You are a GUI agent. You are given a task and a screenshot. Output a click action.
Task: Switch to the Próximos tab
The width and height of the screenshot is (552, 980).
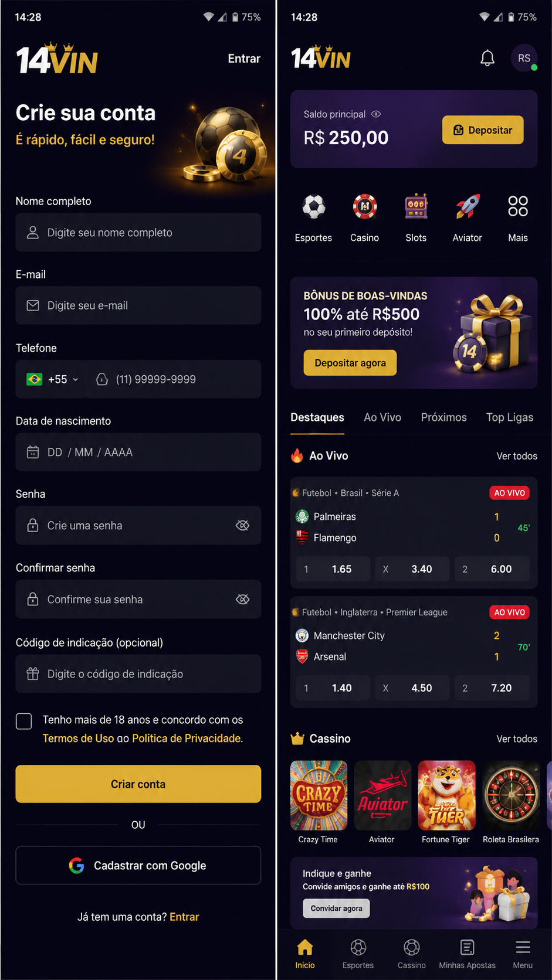443,417
